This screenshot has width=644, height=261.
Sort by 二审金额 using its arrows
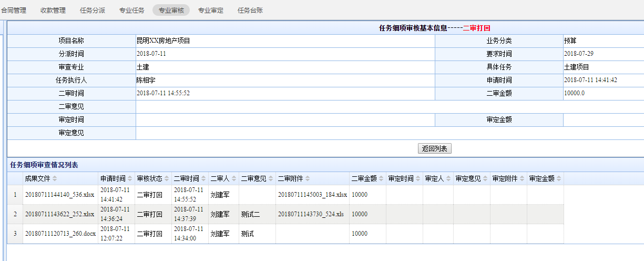[381, 179]
